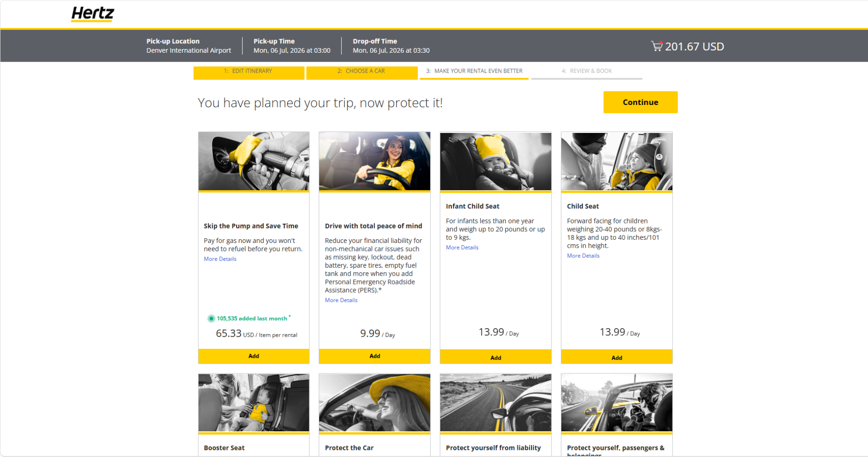
Task: Click the drop-off time at 03:30
Action: pos(391,50)
